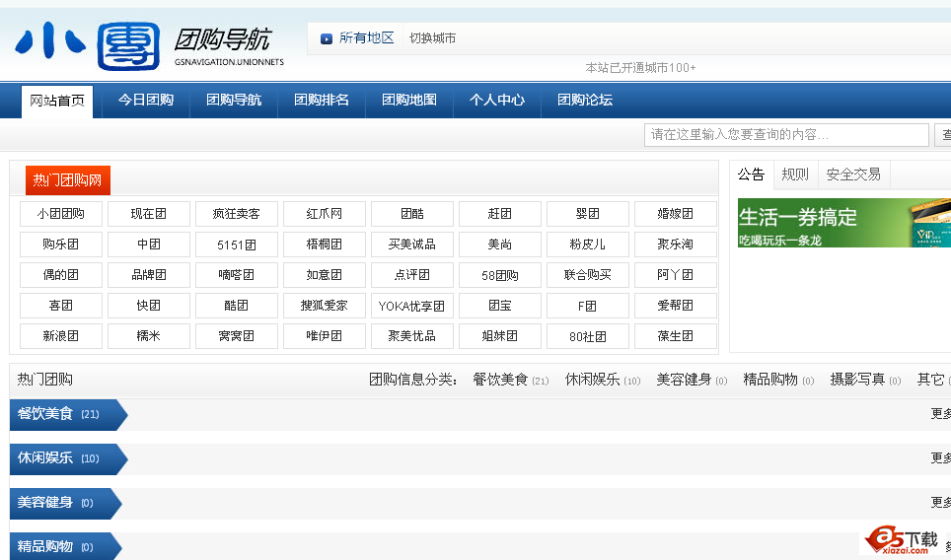Open the 买美诚品 site button
The width and height of the screenshot is (951, 560).
[x=412, y=245]
